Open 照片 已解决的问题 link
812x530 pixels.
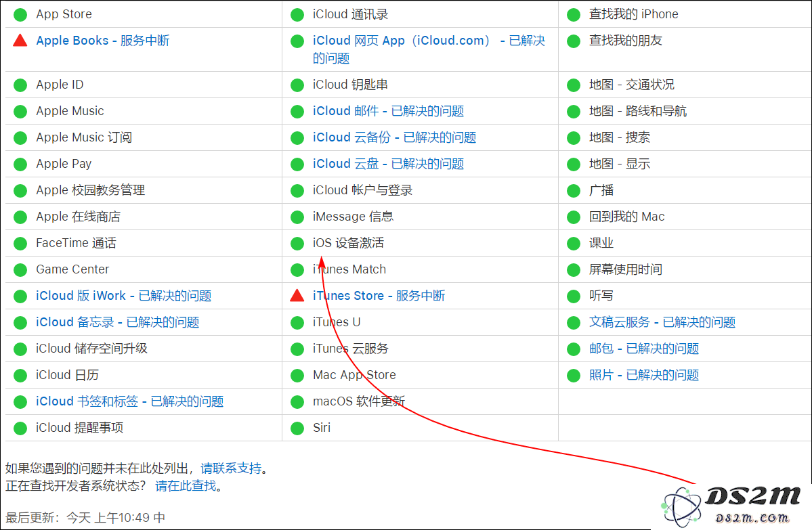(644, 375)
